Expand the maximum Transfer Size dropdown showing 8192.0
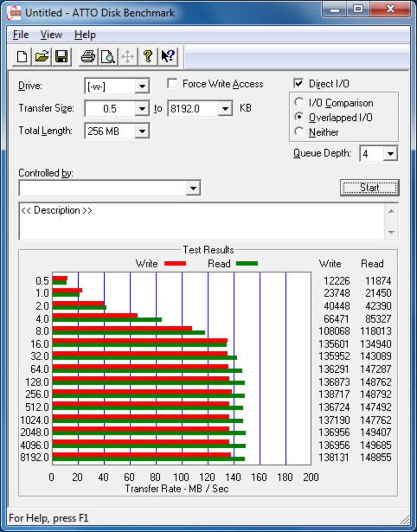 click(225, 109)
